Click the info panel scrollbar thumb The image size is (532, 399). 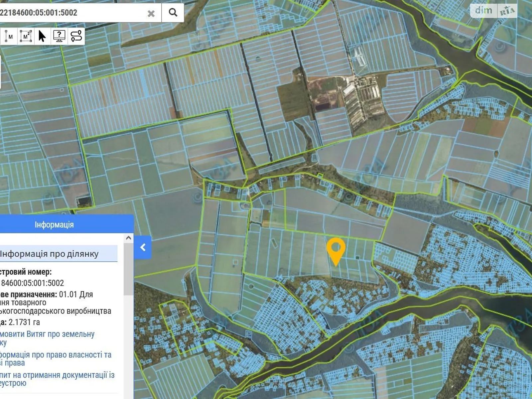(x=128, y=269)
